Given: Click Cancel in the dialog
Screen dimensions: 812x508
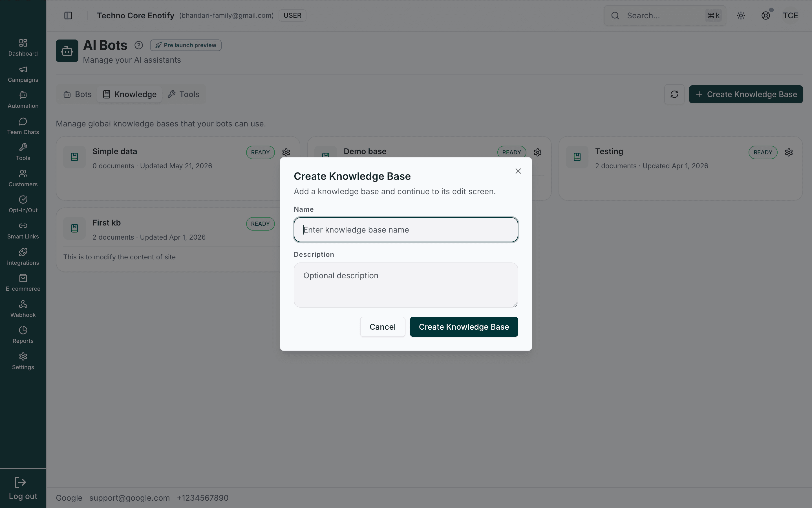Looking at the screenshot, I should pos(383,327).
